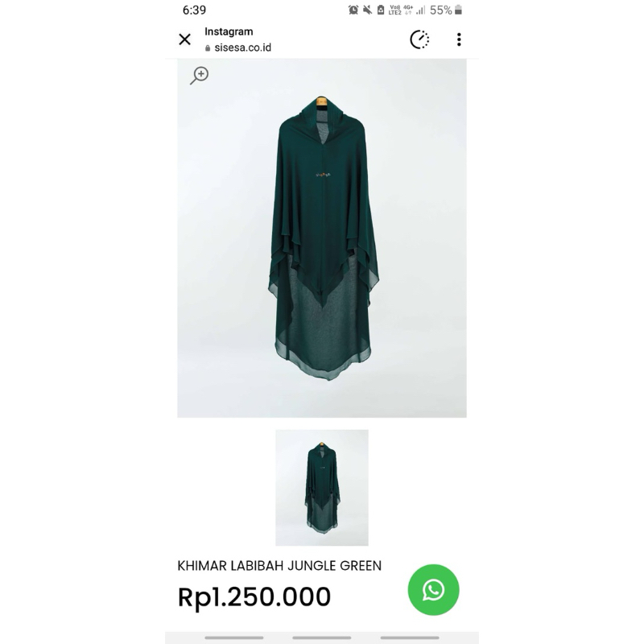Screen dimensions: 644x644
Task: Close the in-app browser with the X
Action: click(x=184, y=39)
